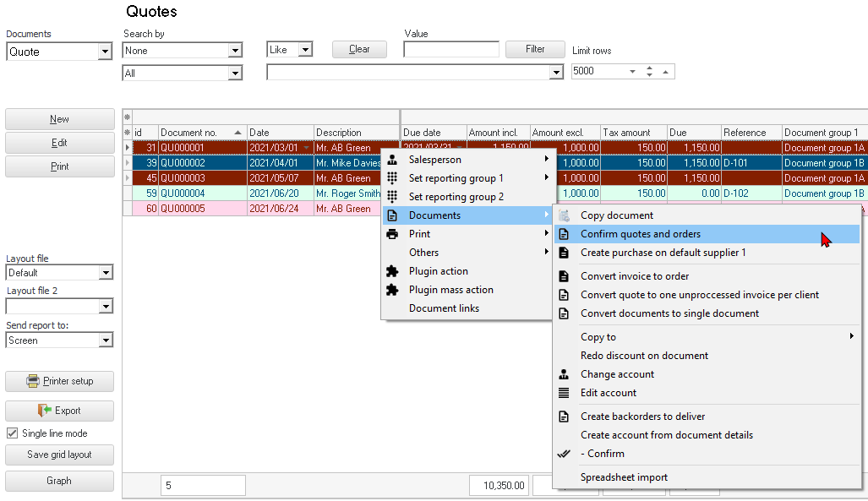This screenshot has width=868, height=501.
Task: Open the Send report to dropdown
Action: [105, 340]
